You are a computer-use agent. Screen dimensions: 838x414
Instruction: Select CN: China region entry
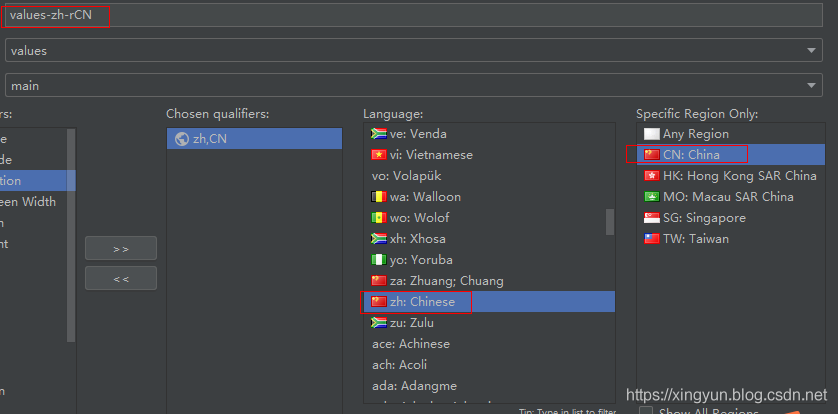coord(690,155)
